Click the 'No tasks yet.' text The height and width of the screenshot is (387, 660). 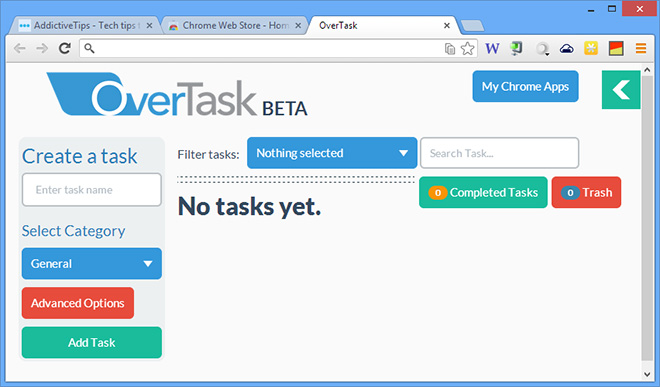click(249, 207)
